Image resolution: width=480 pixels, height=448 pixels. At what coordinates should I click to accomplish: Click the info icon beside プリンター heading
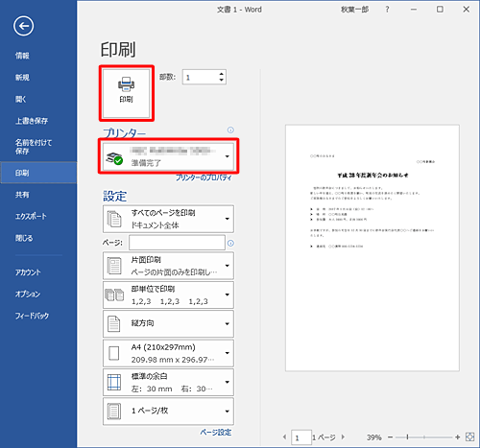click(x=230, y=130)
